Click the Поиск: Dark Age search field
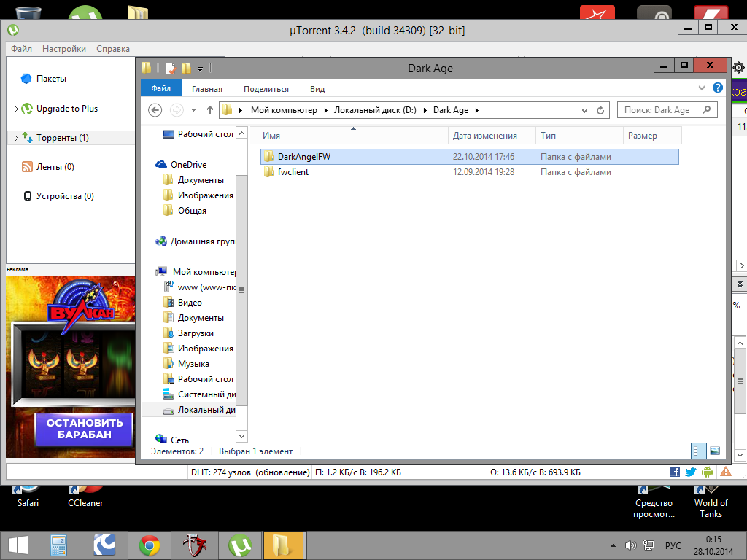 point(667,111)
